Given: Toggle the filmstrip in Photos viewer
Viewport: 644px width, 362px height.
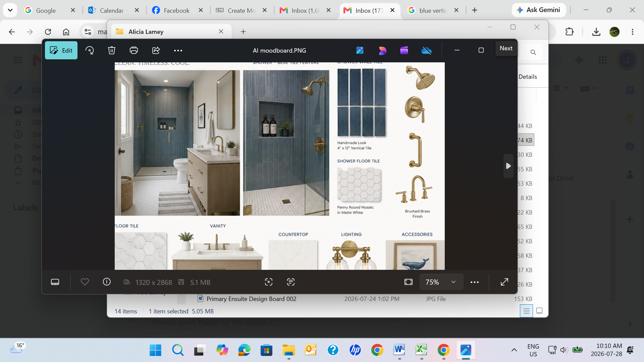Looking at the screenshot, I should click(55, 282).
